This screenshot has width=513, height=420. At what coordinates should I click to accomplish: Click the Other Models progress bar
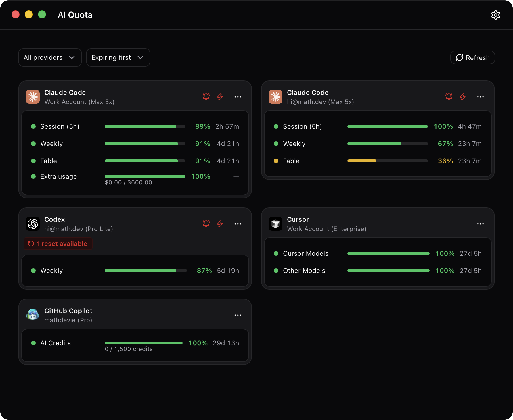coord(388,271)
